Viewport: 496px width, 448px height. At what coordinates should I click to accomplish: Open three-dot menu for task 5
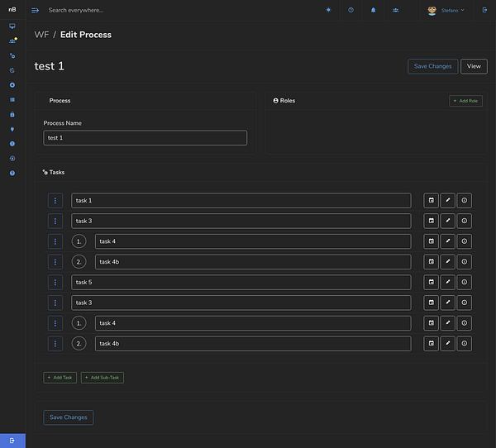click(x=55, y=283)
